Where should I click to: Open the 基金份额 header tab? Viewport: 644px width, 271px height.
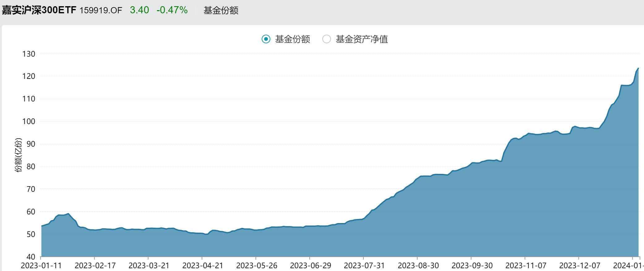pyautogui.click(x=221, y=11)
